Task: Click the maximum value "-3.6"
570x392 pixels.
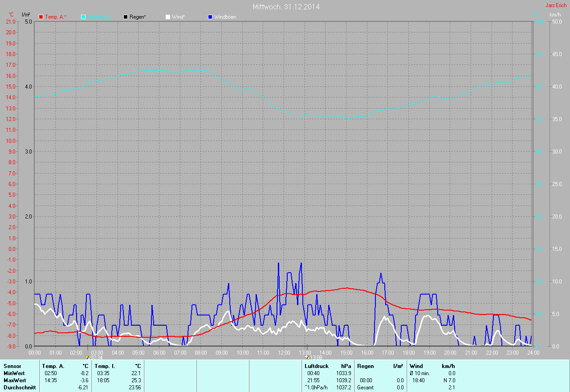Action: (x=84, y=380)
